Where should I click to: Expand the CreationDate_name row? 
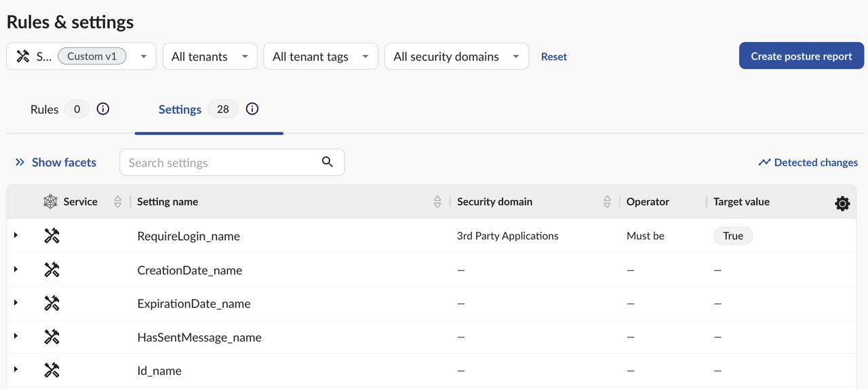coord(16,269)
